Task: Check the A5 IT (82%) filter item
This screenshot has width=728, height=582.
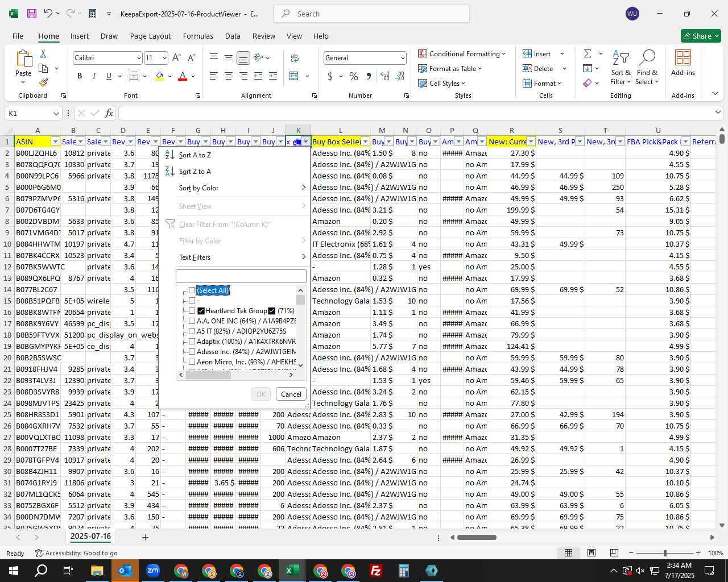Action: click(192, 331)
